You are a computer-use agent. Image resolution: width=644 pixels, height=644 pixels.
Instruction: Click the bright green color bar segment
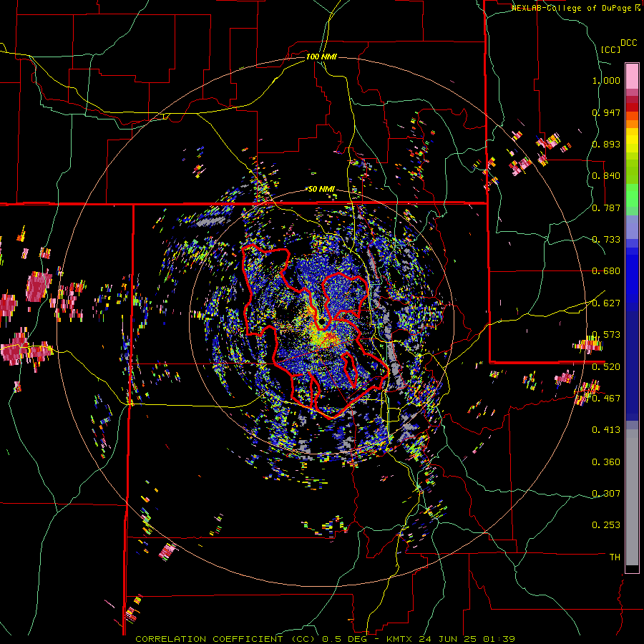pyautogui.click(x=632, y=195)
